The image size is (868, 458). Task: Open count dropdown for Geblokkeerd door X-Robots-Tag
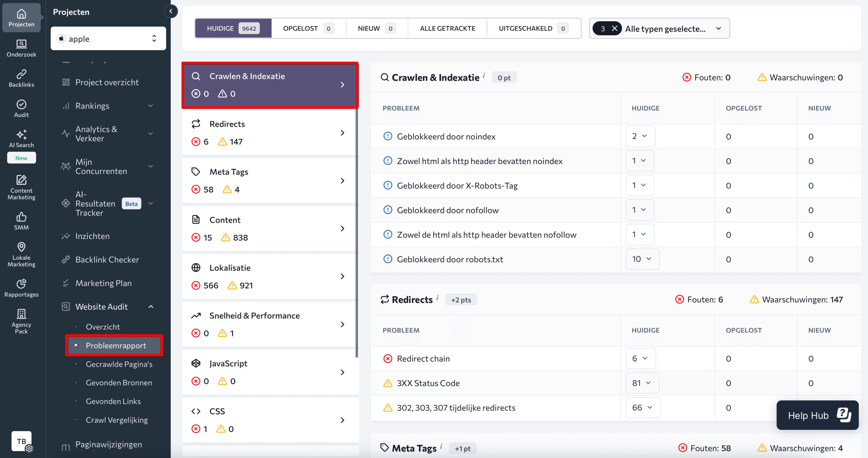click(x=640, y=185)
